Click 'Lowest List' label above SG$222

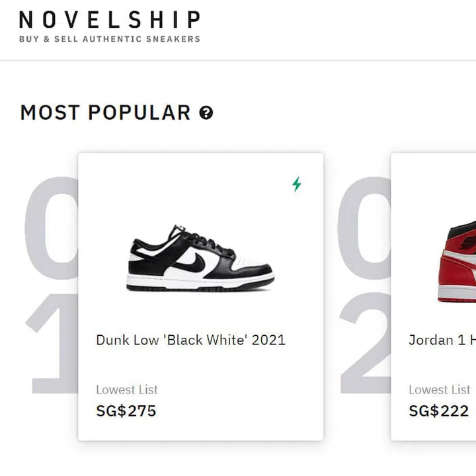(439, 390)
